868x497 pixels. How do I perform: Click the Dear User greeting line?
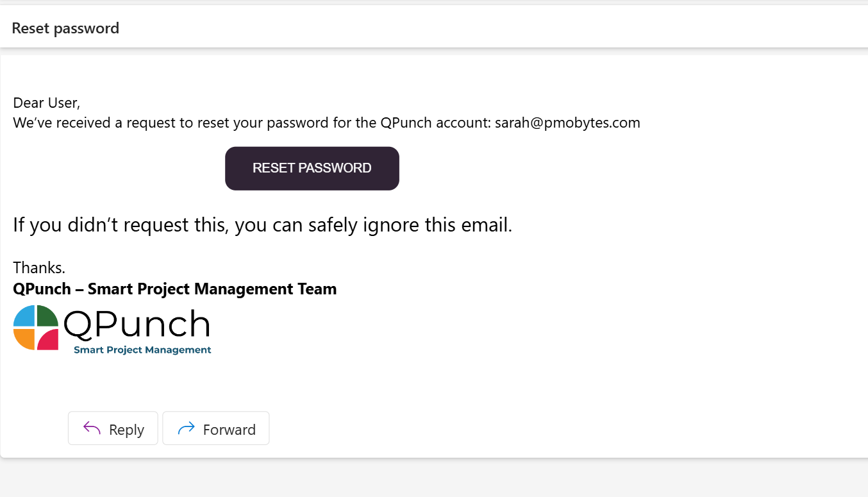point(47,103)
